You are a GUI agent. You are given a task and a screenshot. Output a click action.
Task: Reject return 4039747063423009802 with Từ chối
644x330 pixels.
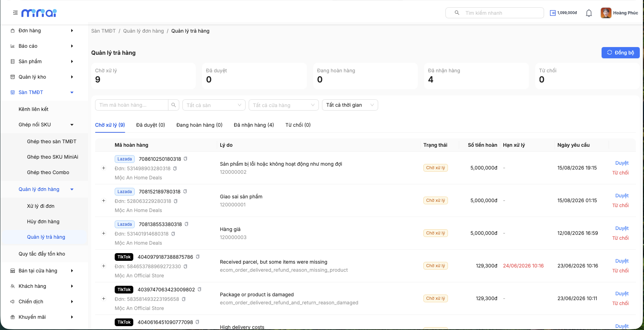(x=620, y=303)
